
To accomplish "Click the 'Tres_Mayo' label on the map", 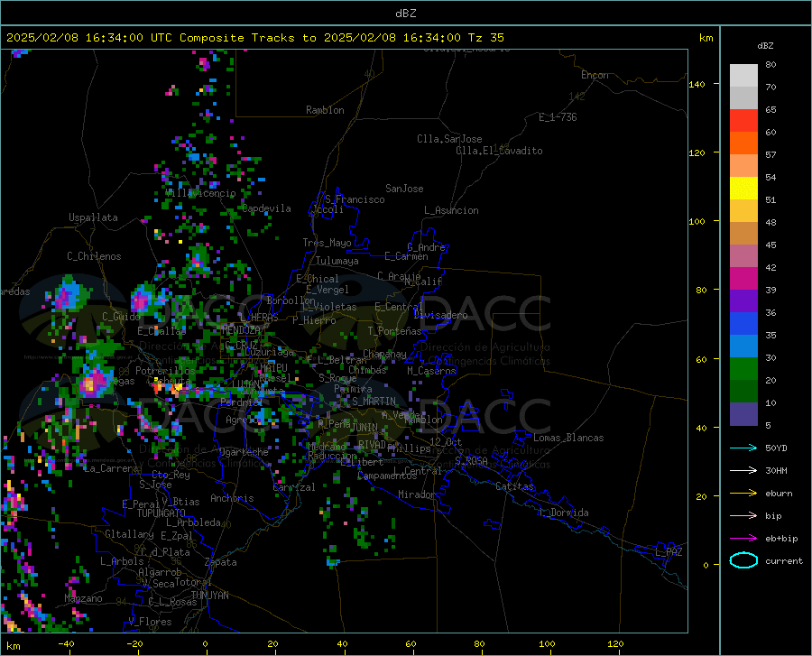I will (x=327, y=243).
